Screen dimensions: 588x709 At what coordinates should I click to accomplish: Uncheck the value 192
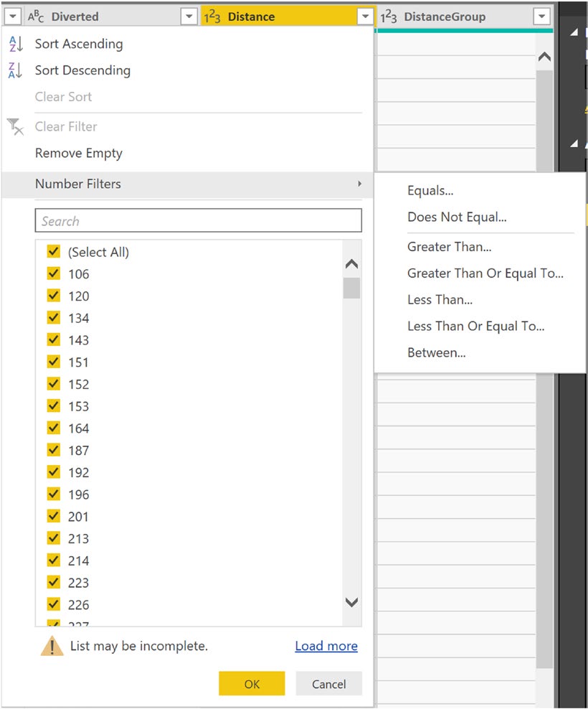(x=53, y=472)
